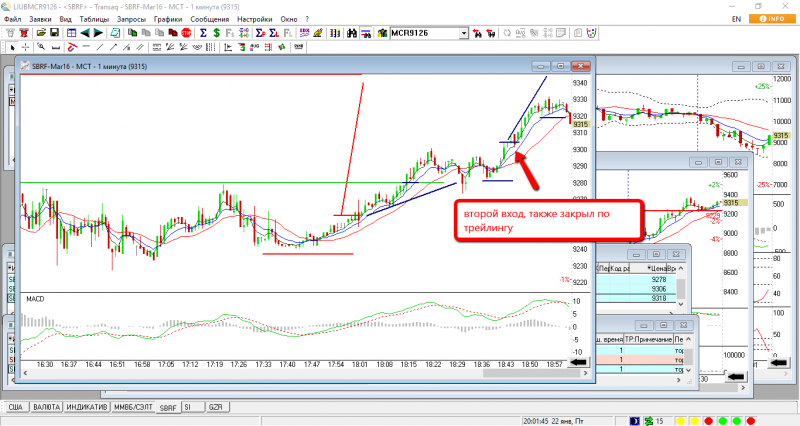
Task: Click the MACD indicator label
Action: [35, 299]
